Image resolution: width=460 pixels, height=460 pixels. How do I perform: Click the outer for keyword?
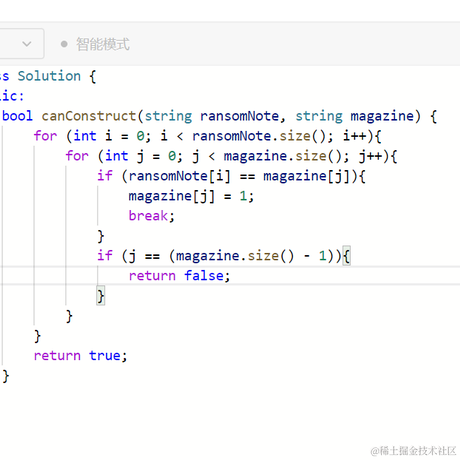tap(45, 136)
